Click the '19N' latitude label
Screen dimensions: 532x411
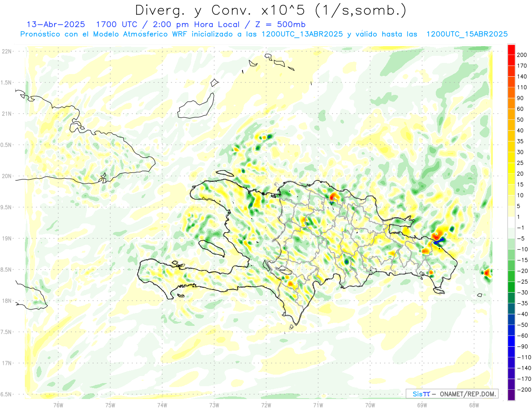point(7,239)
